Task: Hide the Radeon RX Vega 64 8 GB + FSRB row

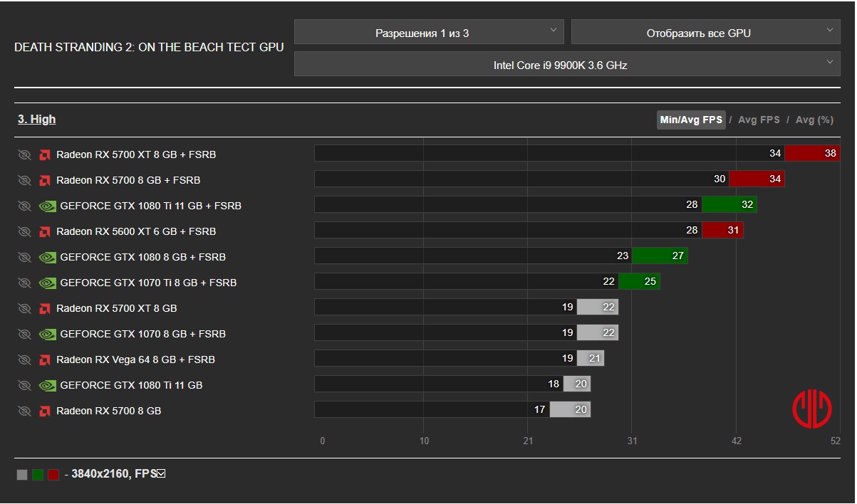Action: pos(25,359)
